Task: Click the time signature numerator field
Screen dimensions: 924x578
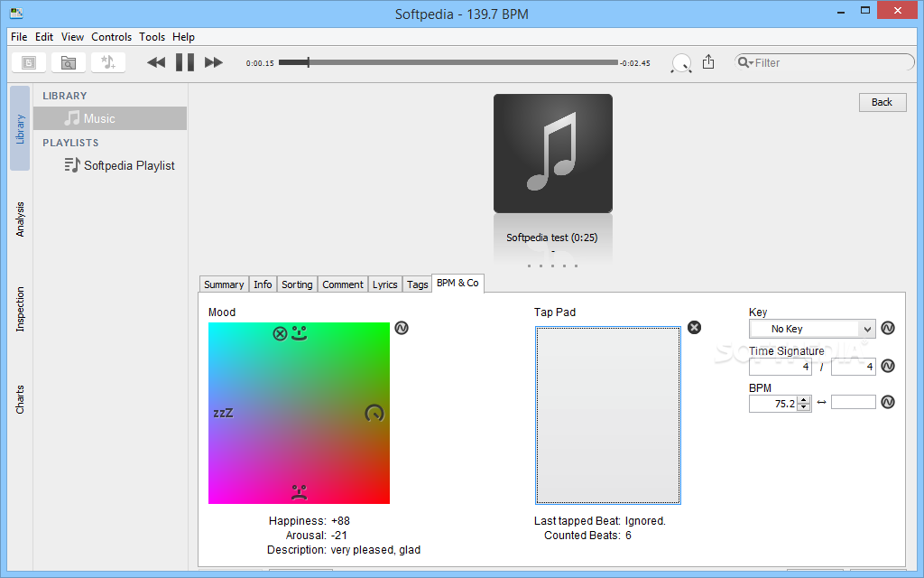Action: click(x=781, y=367)
